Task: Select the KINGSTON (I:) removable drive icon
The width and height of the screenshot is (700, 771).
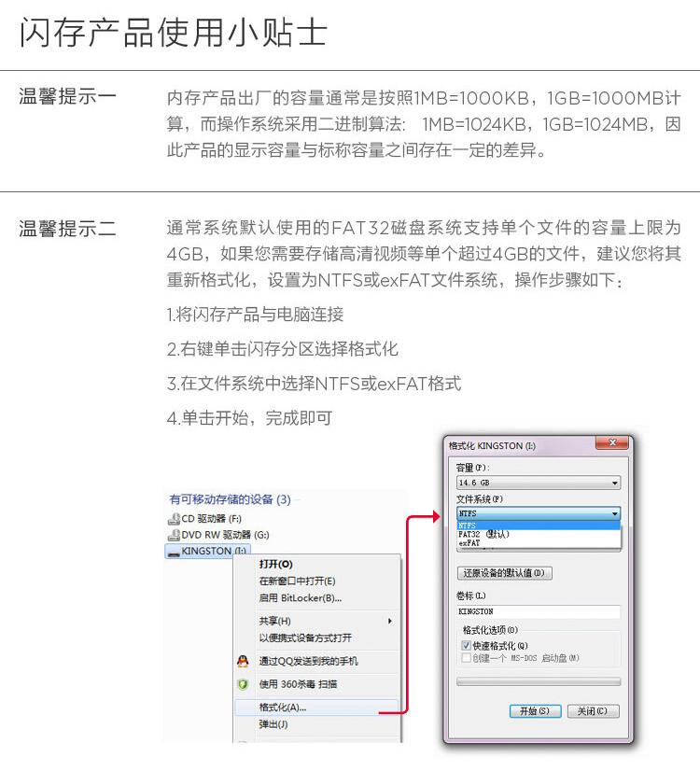Action: pos(174,553)
